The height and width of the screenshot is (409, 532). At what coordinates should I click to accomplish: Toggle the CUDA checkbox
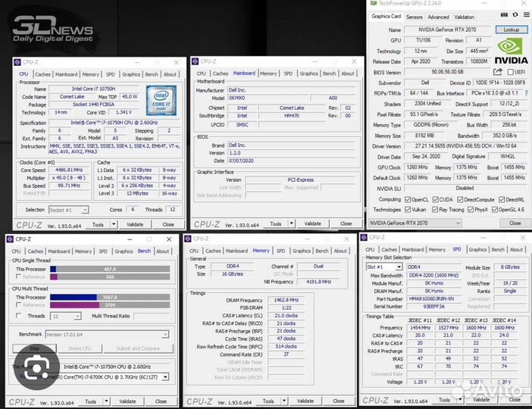(x=435, y=199)
